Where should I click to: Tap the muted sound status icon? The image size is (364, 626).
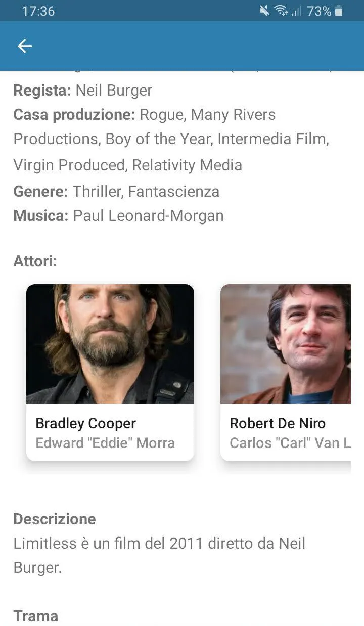click(264, 11)
